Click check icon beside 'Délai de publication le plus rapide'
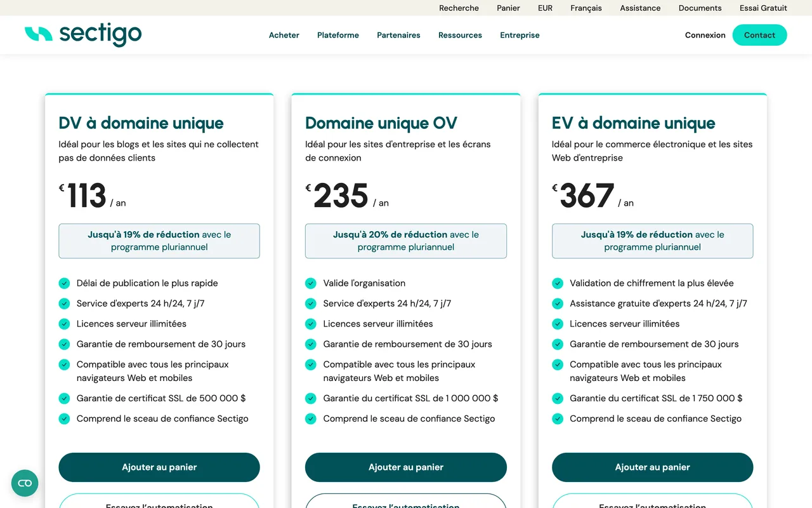 pos(64,283)
